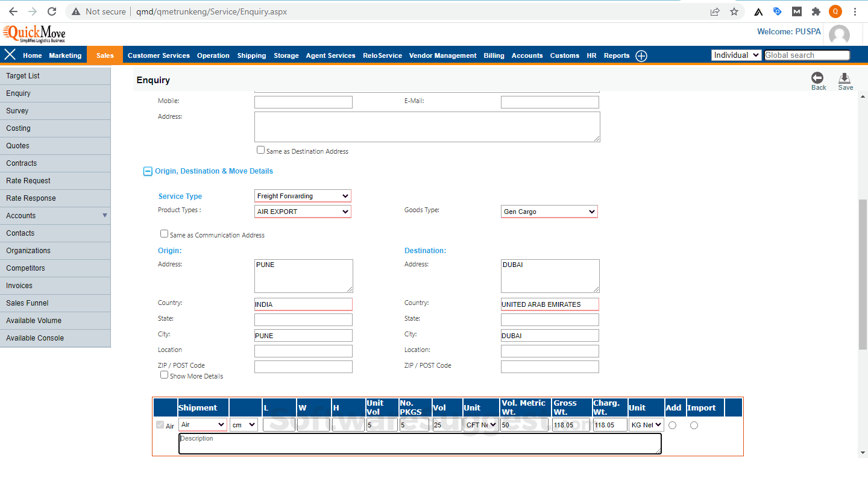Open Contracts from the sidebar

[21, 163]
